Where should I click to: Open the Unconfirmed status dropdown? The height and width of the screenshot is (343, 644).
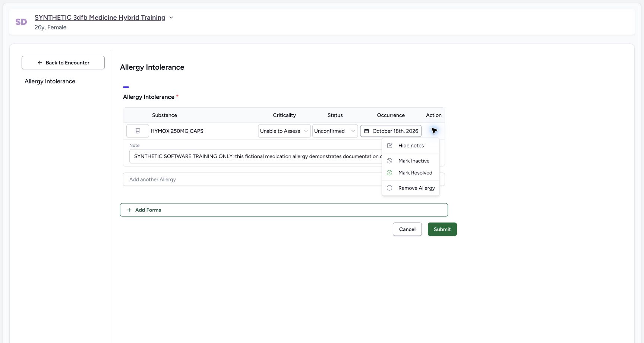pyautogui.click(x=335, y=131)
